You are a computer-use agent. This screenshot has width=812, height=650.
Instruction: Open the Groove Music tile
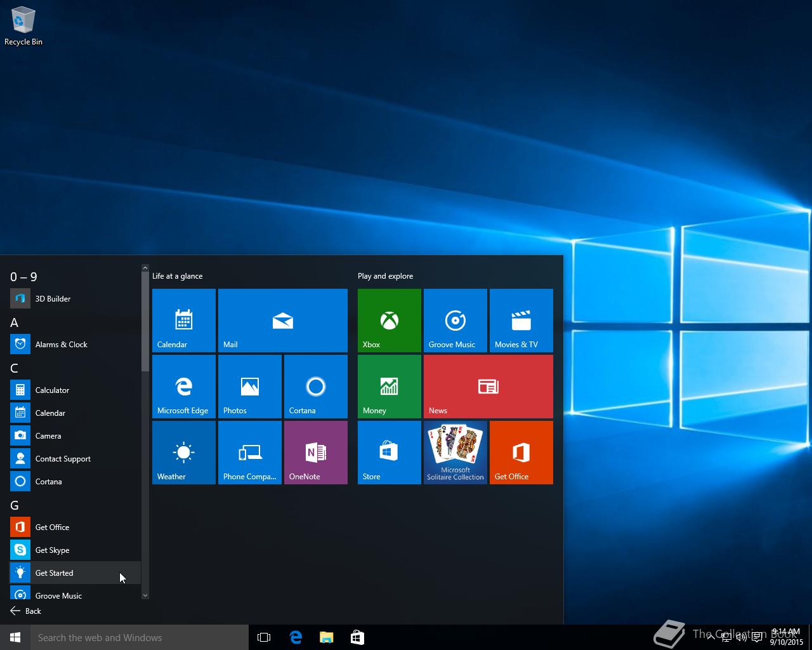pos(455,321)
